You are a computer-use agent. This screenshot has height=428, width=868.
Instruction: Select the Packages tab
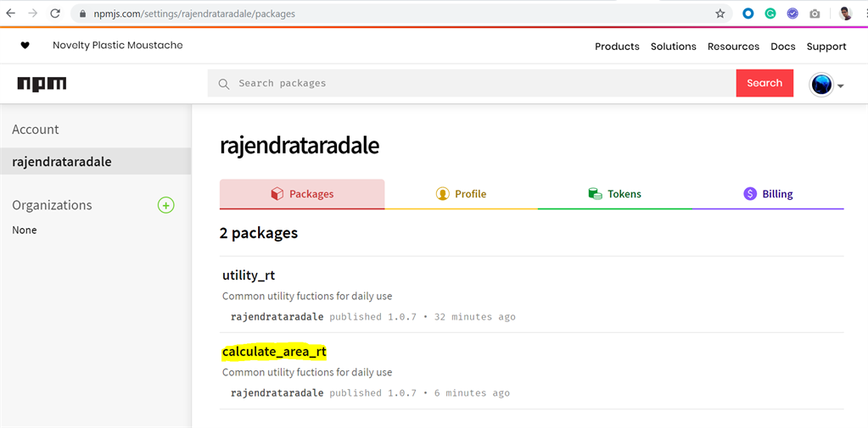click(302, 194)
